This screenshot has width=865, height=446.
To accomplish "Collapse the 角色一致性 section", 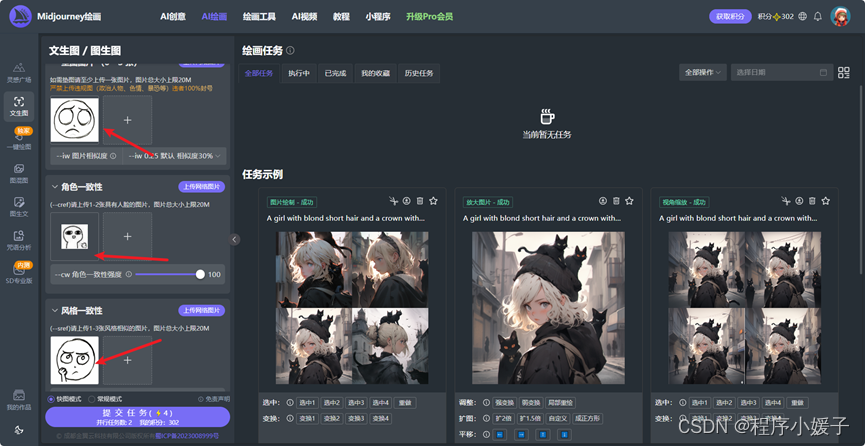I will pyautogui.click(x=55, y=187).
